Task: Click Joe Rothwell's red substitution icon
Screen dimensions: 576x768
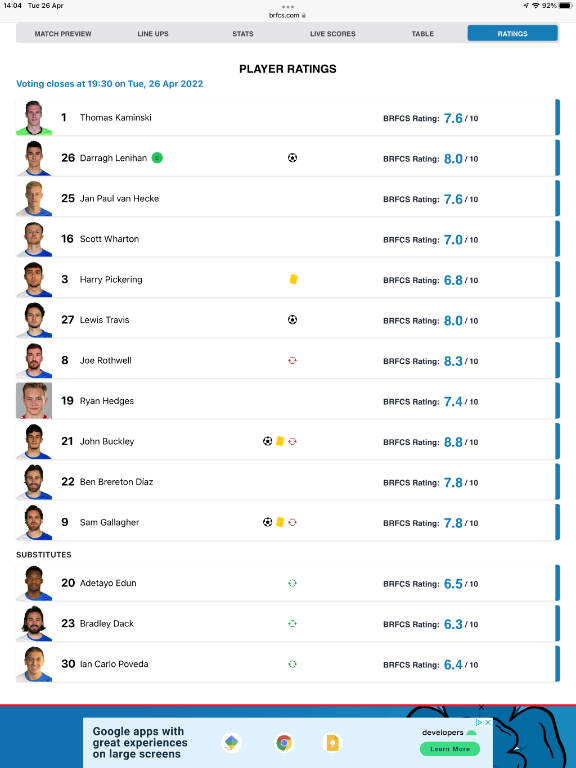Action: (x=292, y=360)
